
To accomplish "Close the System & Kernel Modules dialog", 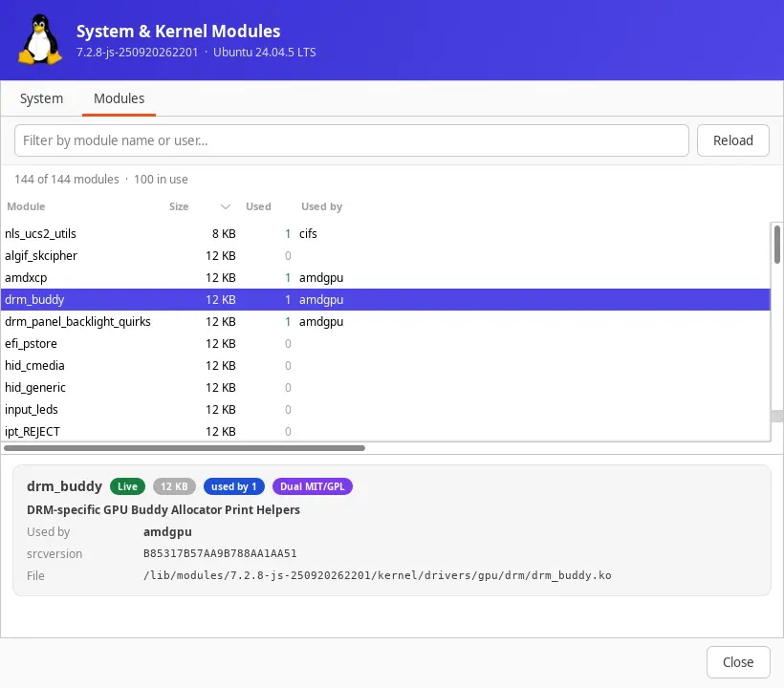I will pyautogui.click(x=738, y=662).
